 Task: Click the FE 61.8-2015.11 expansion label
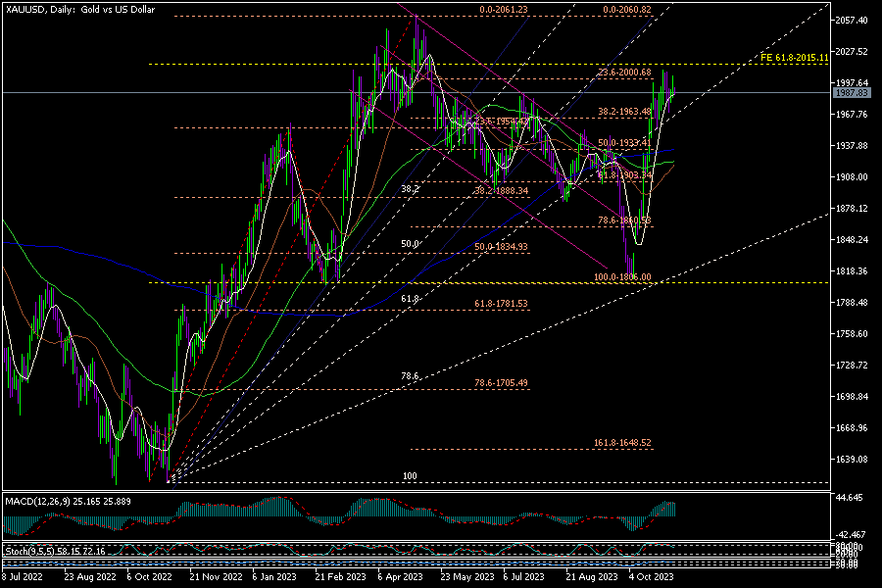pos(795,58)
